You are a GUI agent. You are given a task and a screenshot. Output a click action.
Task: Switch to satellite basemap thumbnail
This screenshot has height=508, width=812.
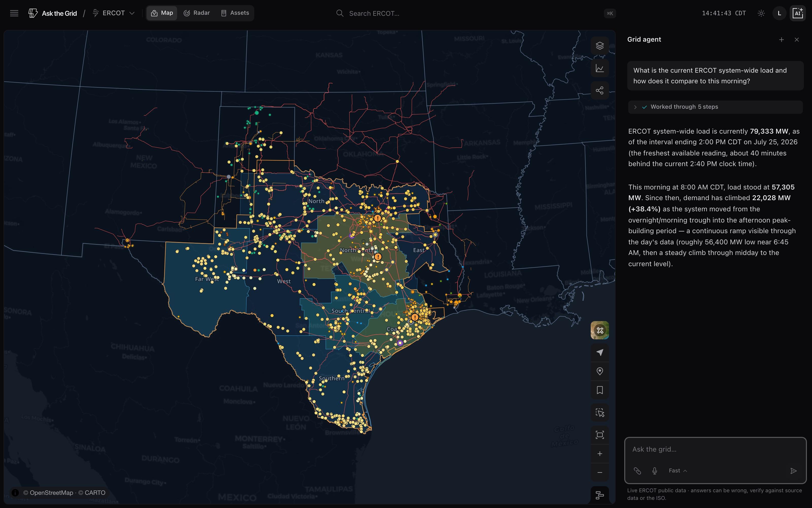(x=600, y=330)
